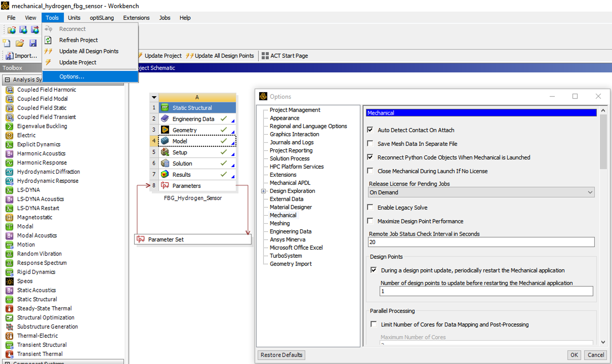Toggle Auto Detect Contact On Attach checkbox
This screenshot has height=364, width=612.
[370, 130]
